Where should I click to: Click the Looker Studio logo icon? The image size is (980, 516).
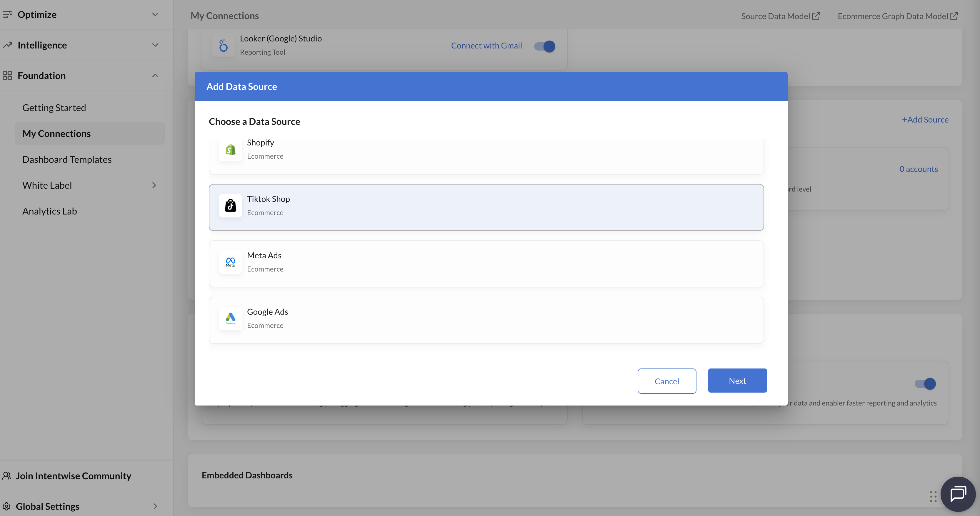click(223, 46)
